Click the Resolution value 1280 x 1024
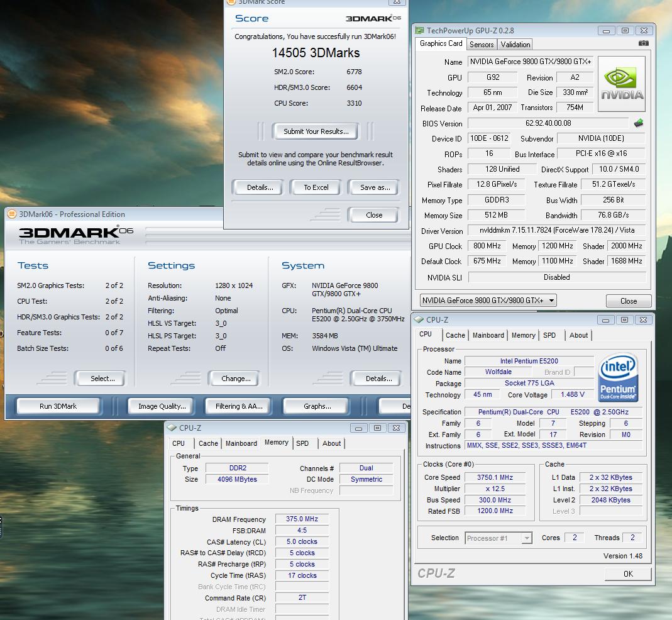672x620 pixels. click(234, 285)
